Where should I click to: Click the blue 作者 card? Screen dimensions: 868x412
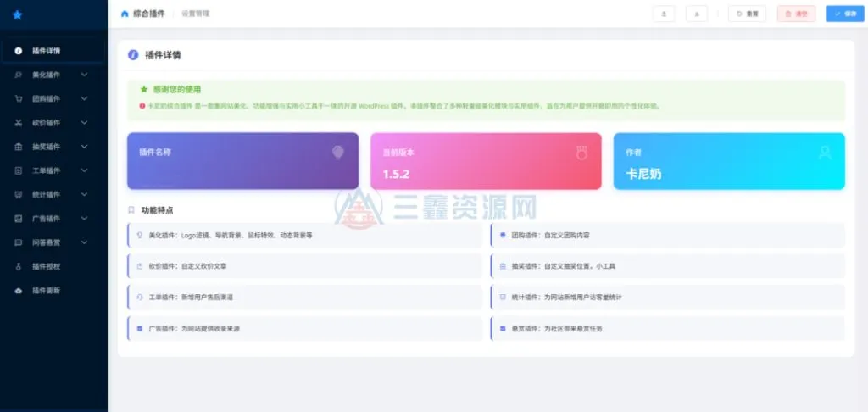click(729, 161)
